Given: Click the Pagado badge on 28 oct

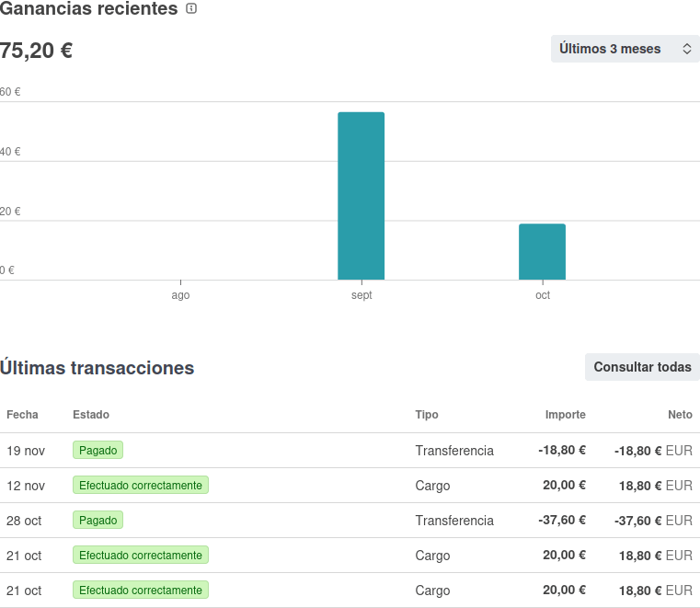Looking at the screenshot, I should [98, 520].
